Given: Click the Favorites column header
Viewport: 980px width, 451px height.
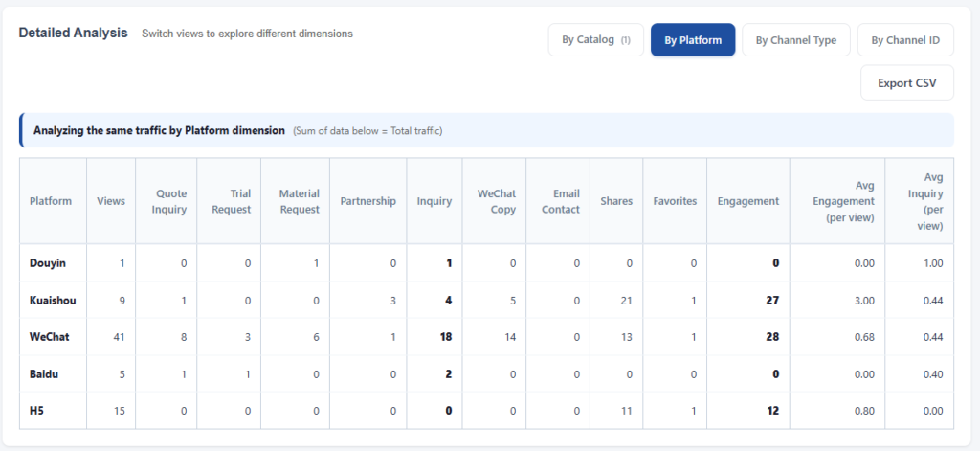Looking at the screenshot, I should coord(675,201).
